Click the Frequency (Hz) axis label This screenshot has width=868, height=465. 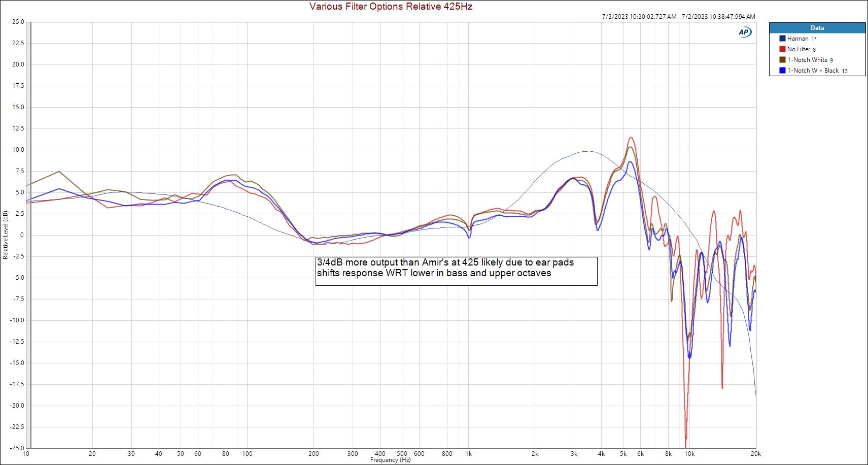pyautogui.click(x=390, y=460)
